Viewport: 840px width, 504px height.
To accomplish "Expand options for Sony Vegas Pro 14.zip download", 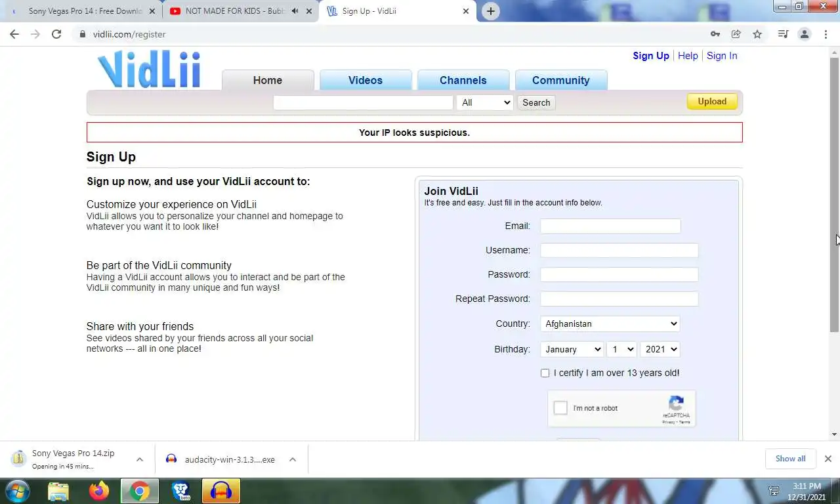I will coord(139,459).
